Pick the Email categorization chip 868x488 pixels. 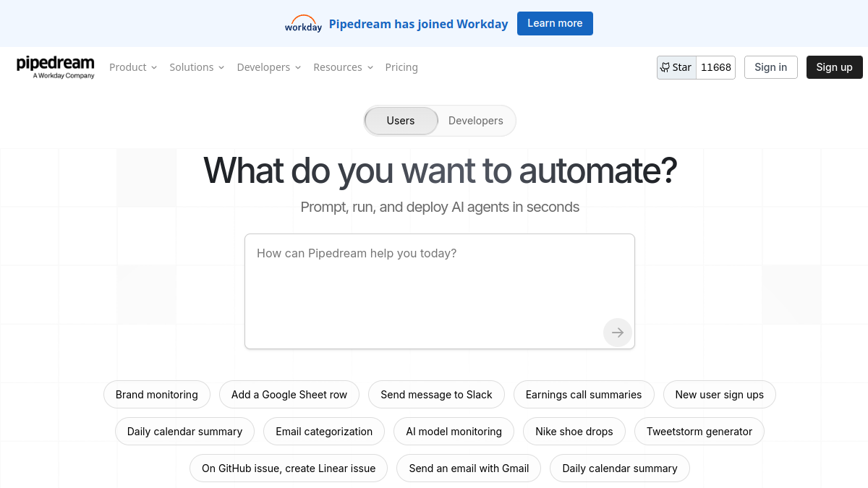click(x=324, y=432)
